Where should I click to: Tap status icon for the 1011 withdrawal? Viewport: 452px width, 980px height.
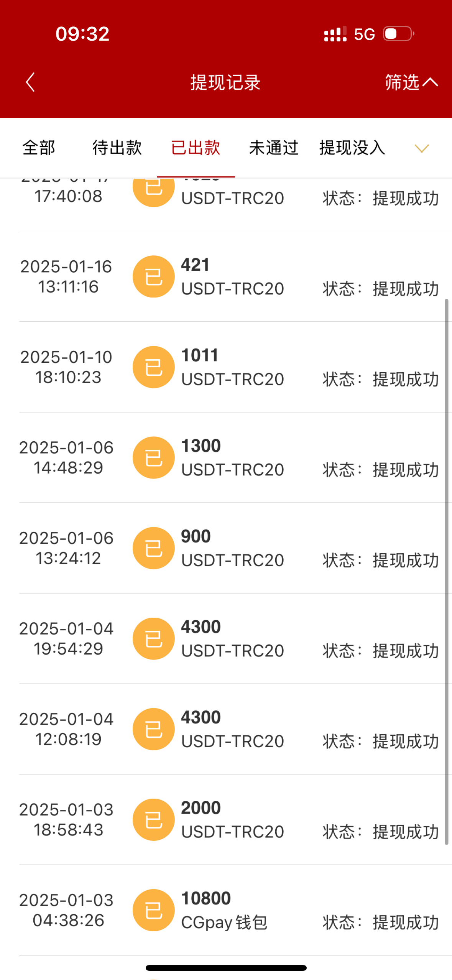(x=153, y=367)
